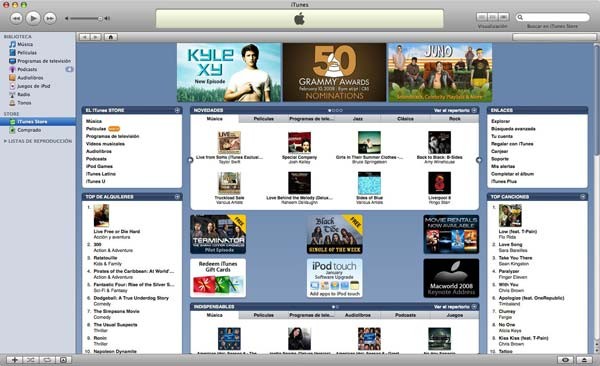This screenshot has height=366, width=600.
Task: Switch to list view in Visualización
Action: point(482,17)
